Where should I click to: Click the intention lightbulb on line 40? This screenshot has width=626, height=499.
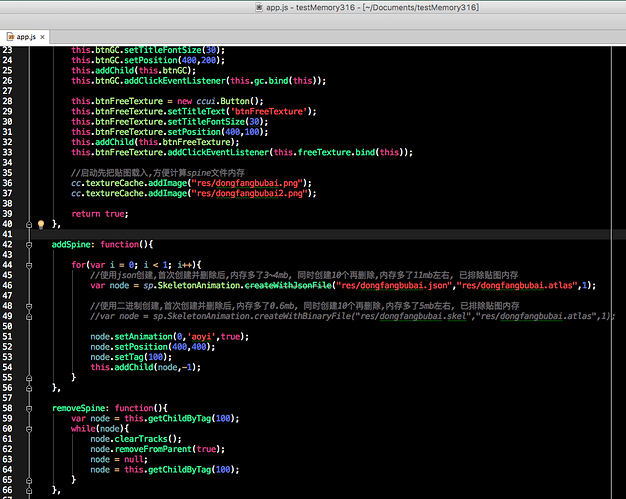click(x=41, y=224)
